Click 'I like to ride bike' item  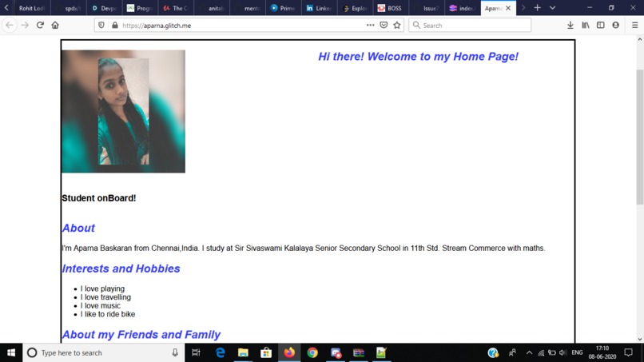[108, 314]
